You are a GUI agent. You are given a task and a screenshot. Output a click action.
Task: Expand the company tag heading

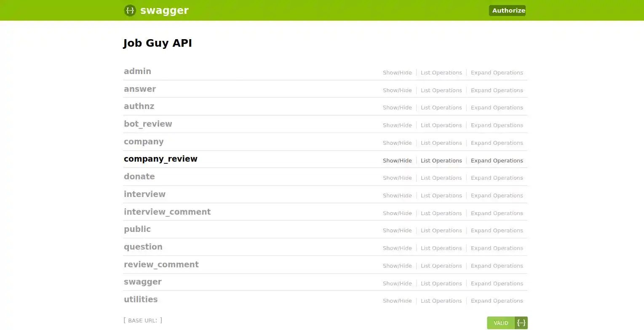[144, 141]
